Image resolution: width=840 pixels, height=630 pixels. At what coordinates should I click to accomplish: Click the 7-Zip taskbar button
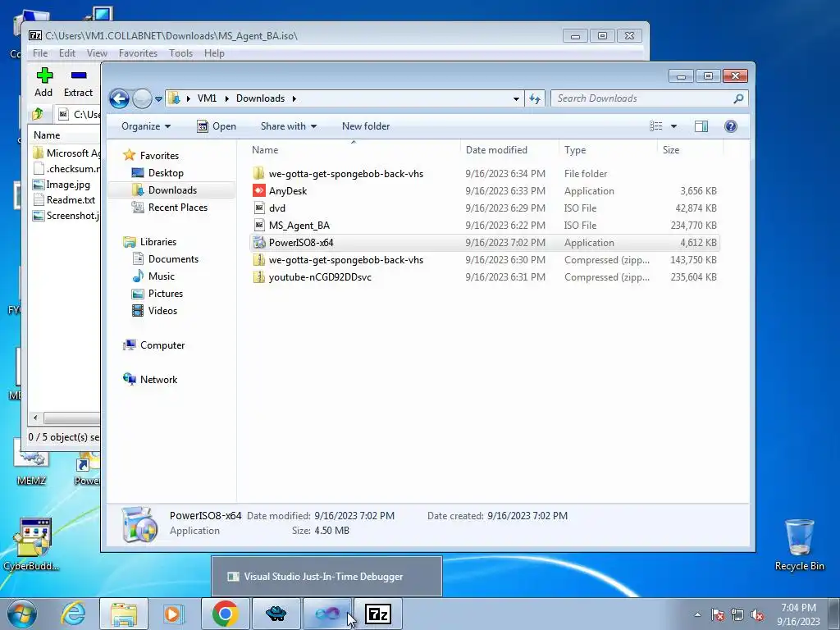[x=378, y=614]
